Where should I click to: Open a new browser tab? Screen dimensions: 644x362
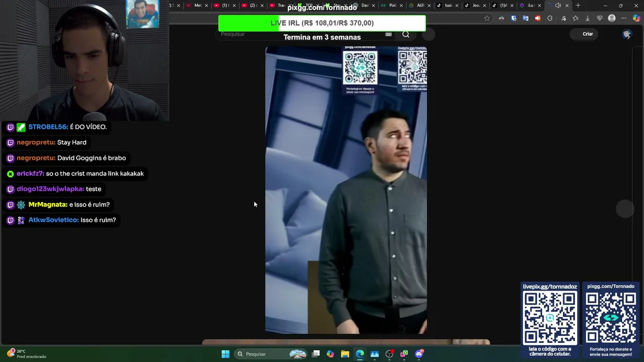(x=578, y=6)
